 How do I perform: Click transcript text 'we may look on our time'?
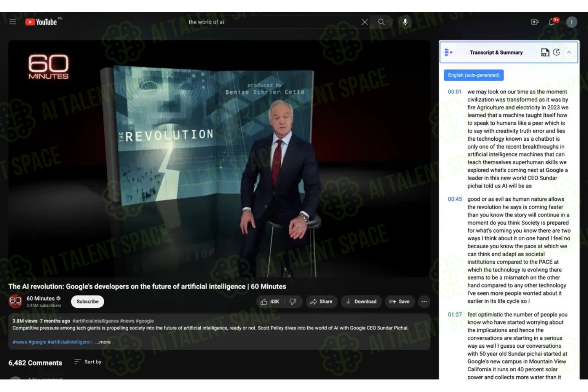click(x=497, y=92)
